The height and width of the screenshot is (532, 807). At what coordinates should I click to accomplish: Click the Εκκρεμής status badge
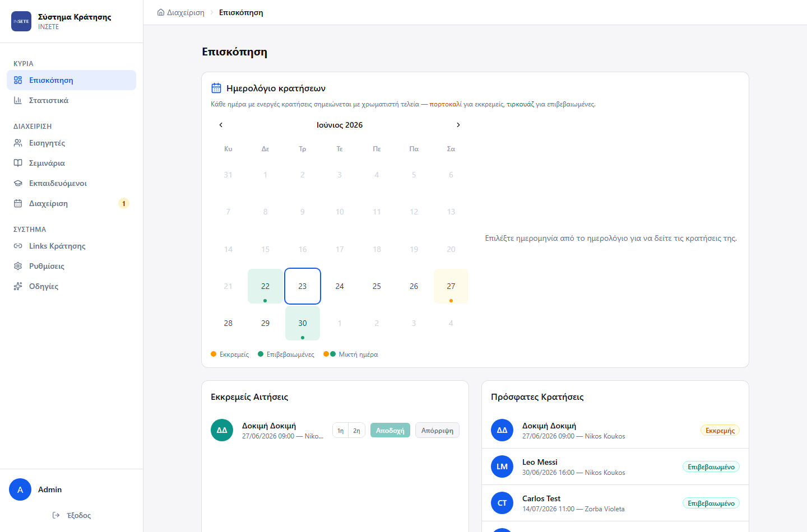pyautogui.click(x=720, y=430)
